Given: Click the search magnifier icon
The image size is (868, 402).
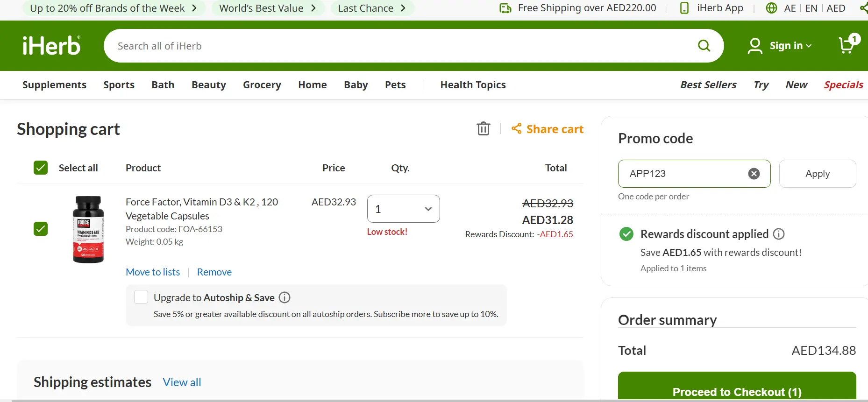Looking at the screenshot, I should point(704,46).
